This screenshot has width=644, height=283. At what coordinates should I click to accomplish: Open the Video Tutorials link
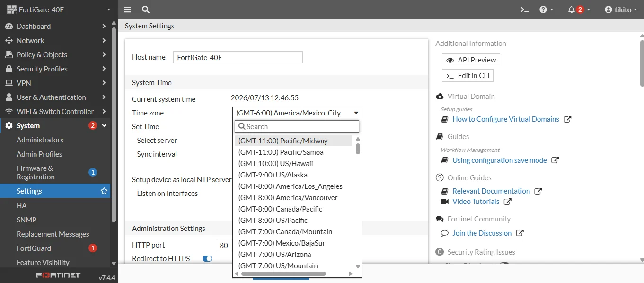coord(476,202)
